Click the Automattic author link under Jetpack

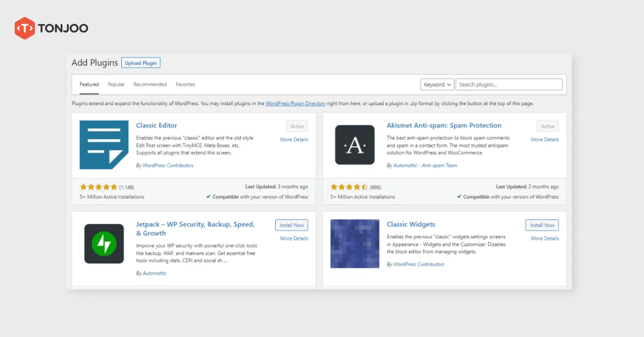pos(154,273)
